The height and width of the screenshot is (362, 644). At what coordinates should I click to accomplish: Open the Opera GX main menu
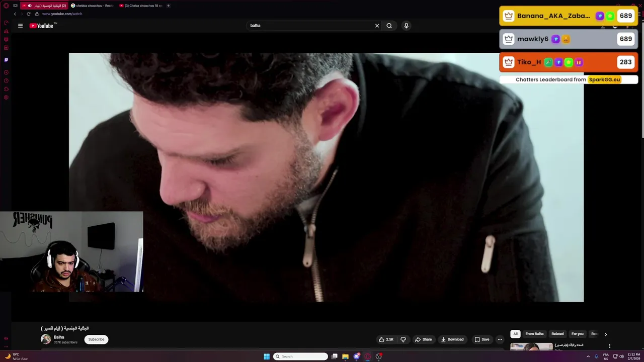pyautogui.click(x=6, y=6)
